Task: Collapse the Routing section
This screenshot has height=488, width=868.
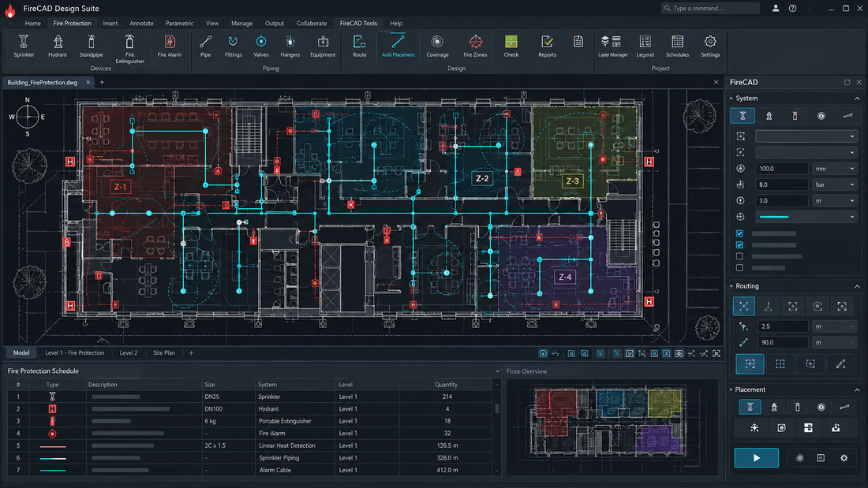Action: point(857,287)
